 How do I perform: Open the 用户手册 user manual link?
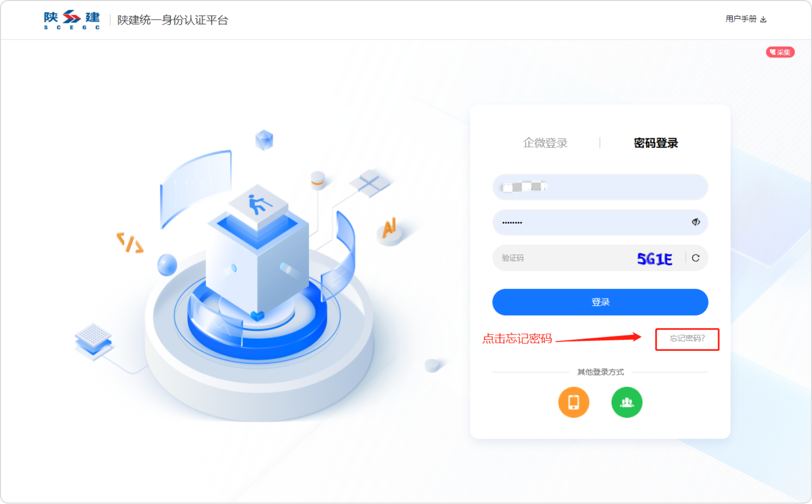741,19
